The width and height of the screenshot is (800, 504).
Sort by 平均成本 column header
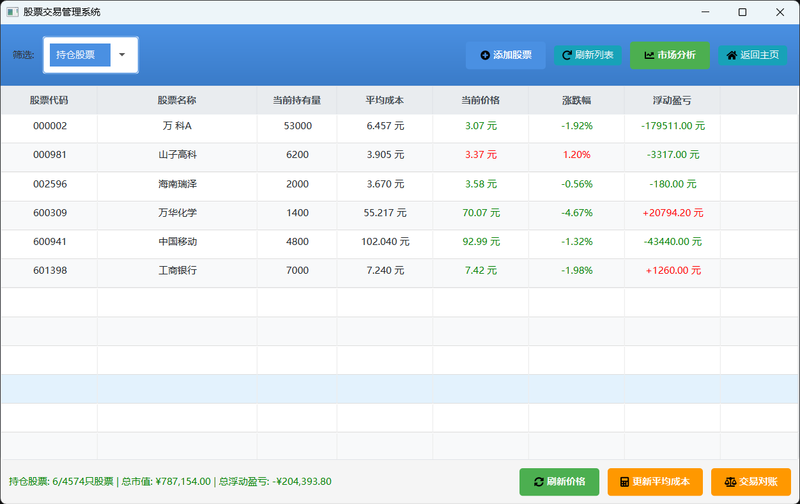coord(385,100)
